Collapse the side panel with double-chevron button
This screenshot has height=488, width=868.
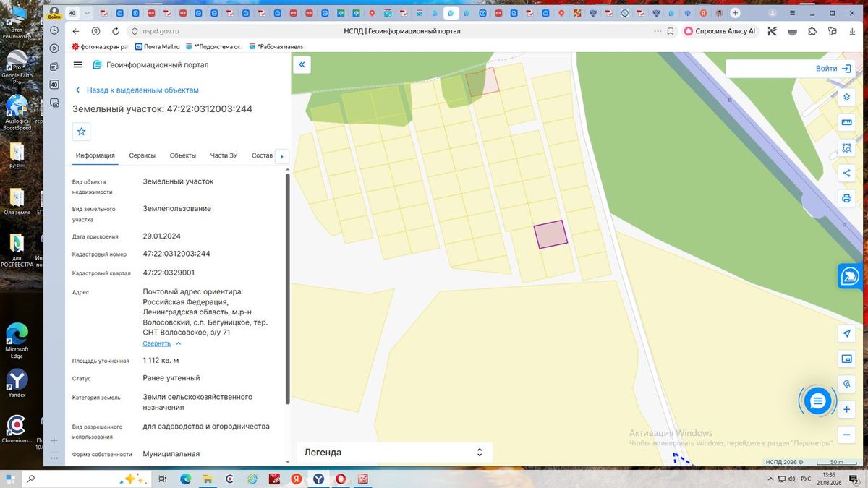(302, 64)
